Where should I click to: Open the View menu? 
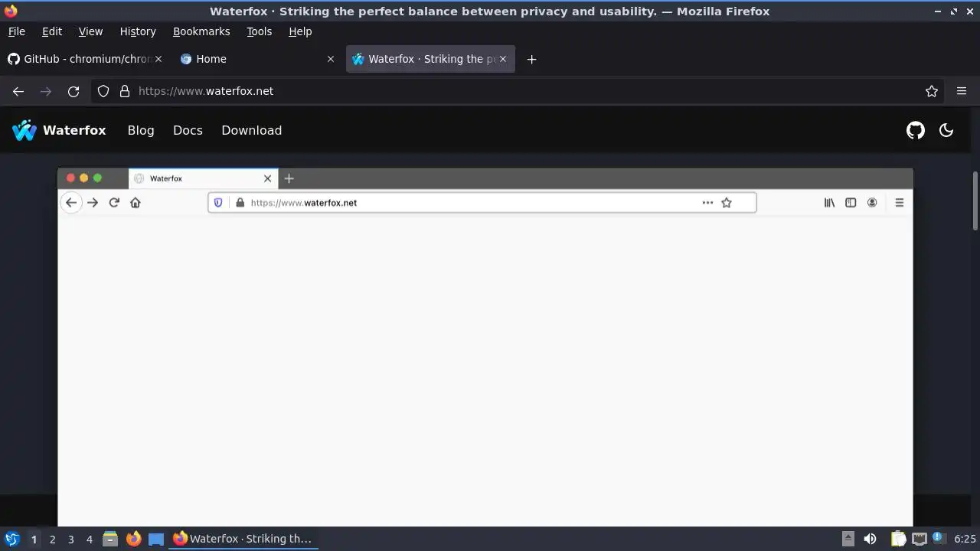[90, 31]
